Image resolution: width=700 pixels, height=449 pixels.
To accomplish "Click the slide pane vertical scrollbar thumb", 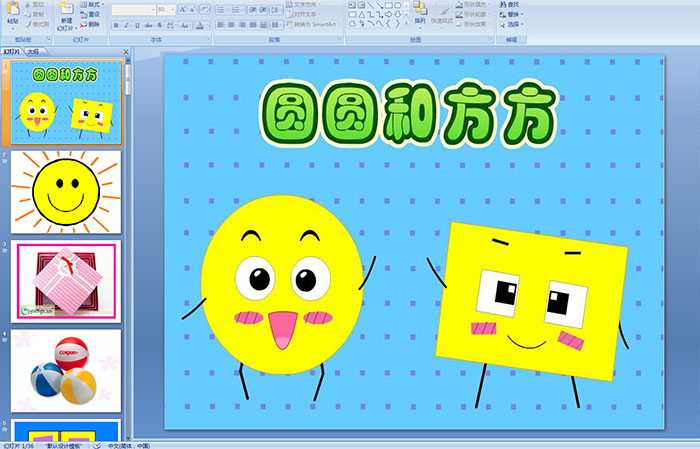I will click(x=128, y=80).
